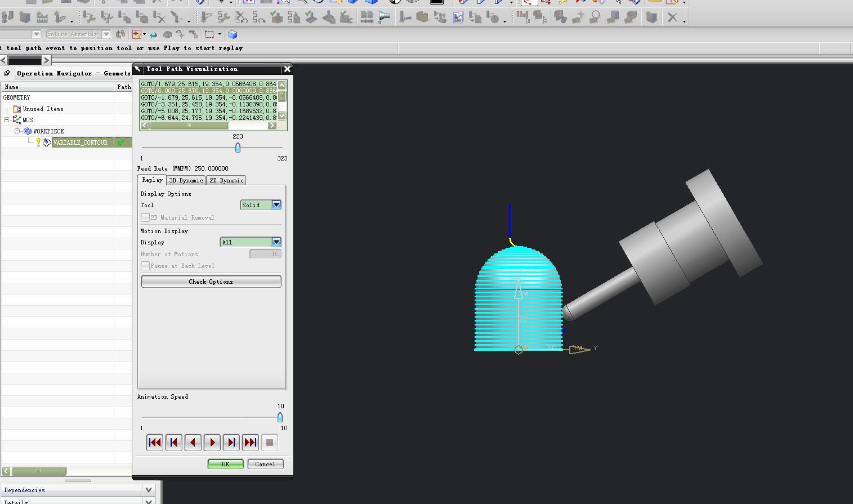Select the Unused Items tree entry
The height and width of the screenshot is (504, 853).
tap(43, 109)
